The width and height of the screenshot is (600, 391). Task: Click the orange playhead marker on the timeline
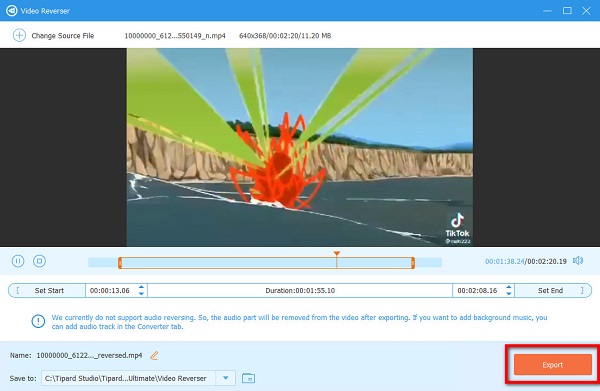(x=337, y=254)
